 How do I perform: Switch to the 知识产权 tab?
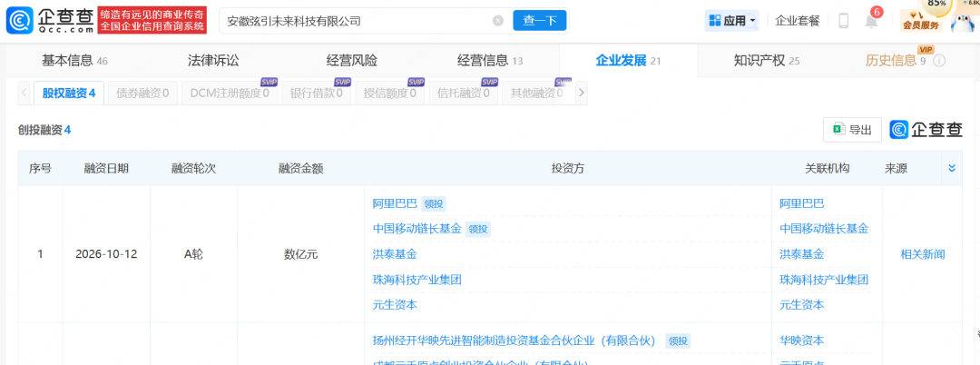(767, 61)
